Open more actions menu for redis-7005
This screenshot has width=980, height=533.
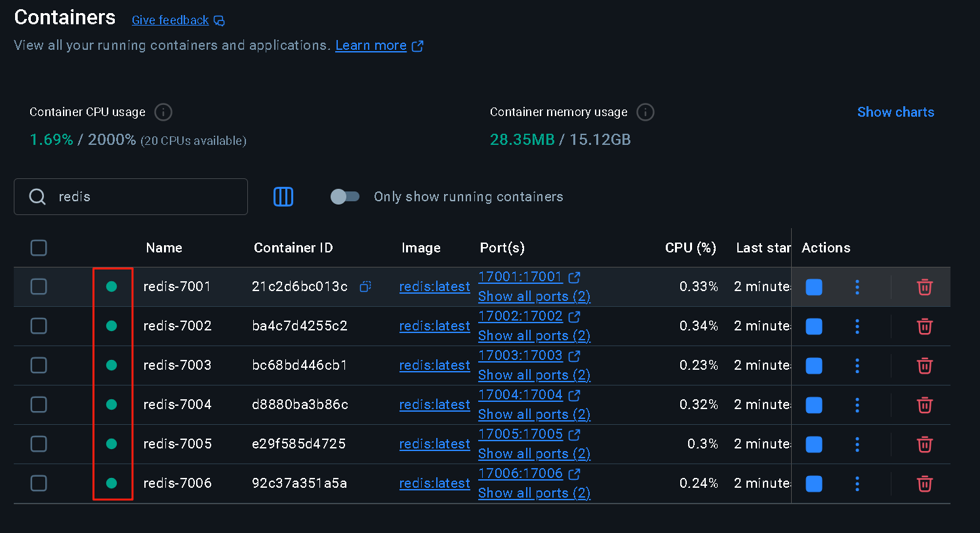tap(857, 444)
